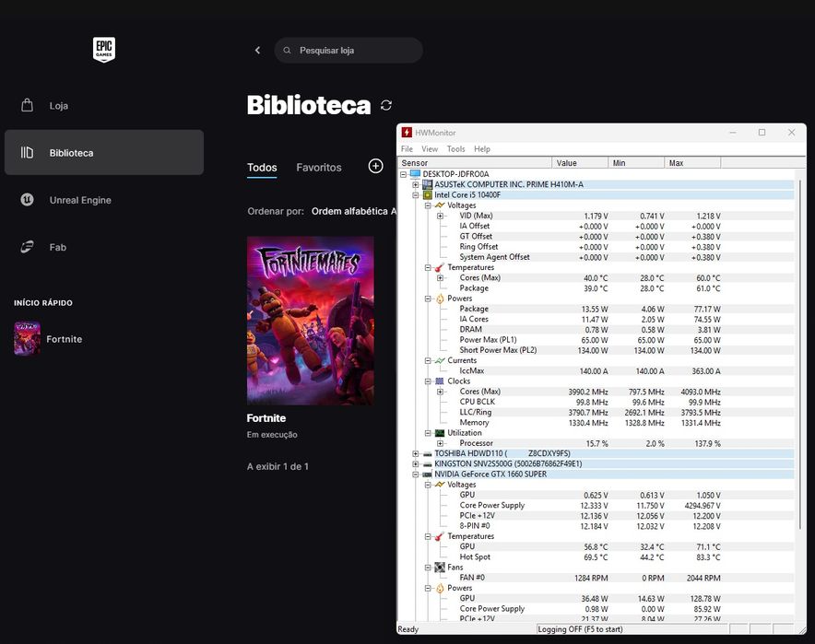The height and width of the screenshot is (644, 815).
Task: Collapse the Intel Core i5 10400F node
Action: tap(415, 195)
